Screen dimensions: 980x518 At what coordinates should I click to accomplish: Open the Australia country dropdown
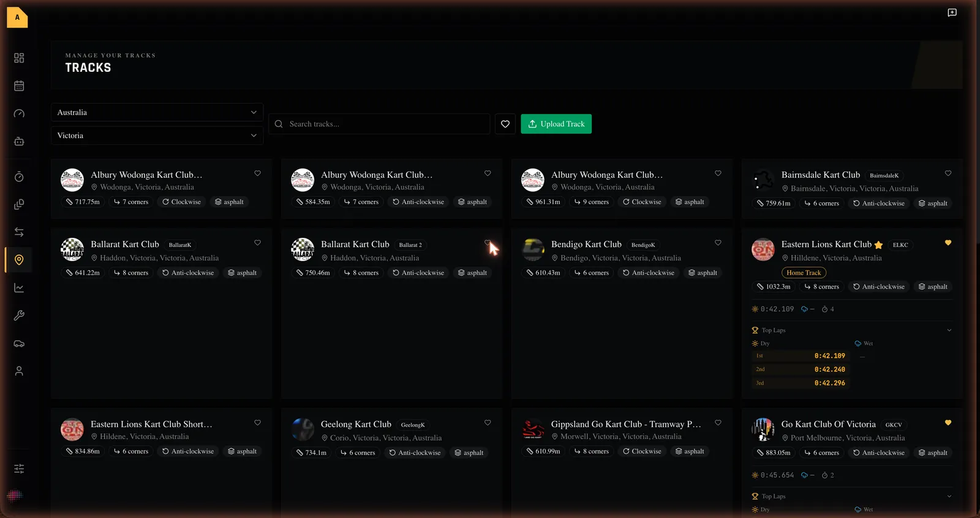click(157, 112)
